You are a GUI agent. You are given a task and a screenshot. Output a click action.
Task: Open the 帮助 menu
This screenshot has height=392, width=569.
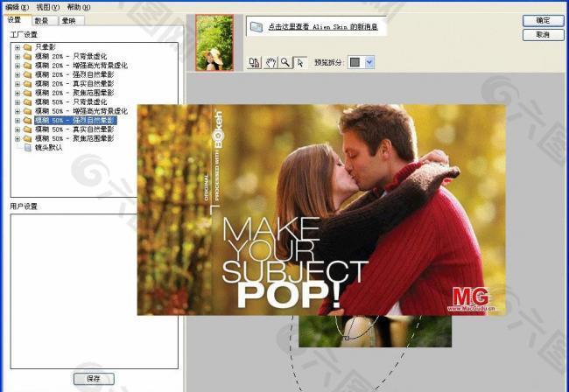(x=76, y=7)
